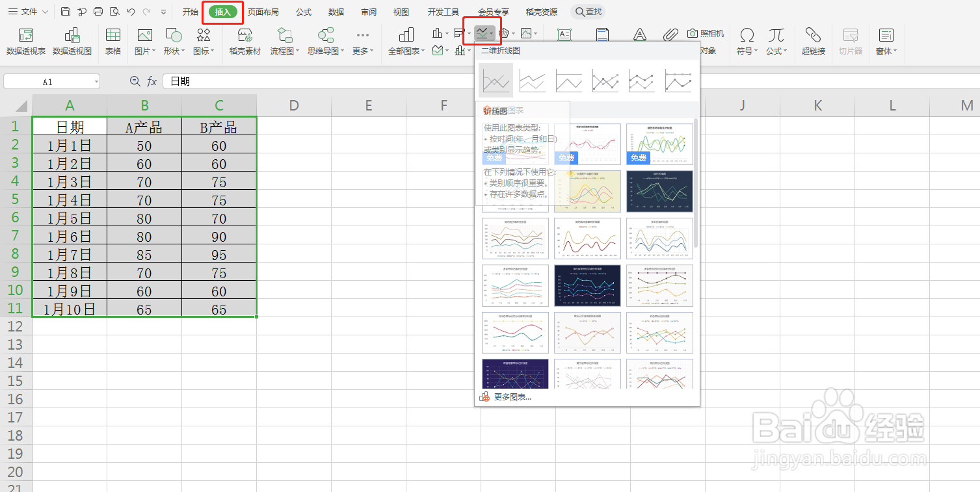The width and height of the screenshot is (980, 492).
Task: Insert a 数据透视图 pivot chart
Action: 72,42
